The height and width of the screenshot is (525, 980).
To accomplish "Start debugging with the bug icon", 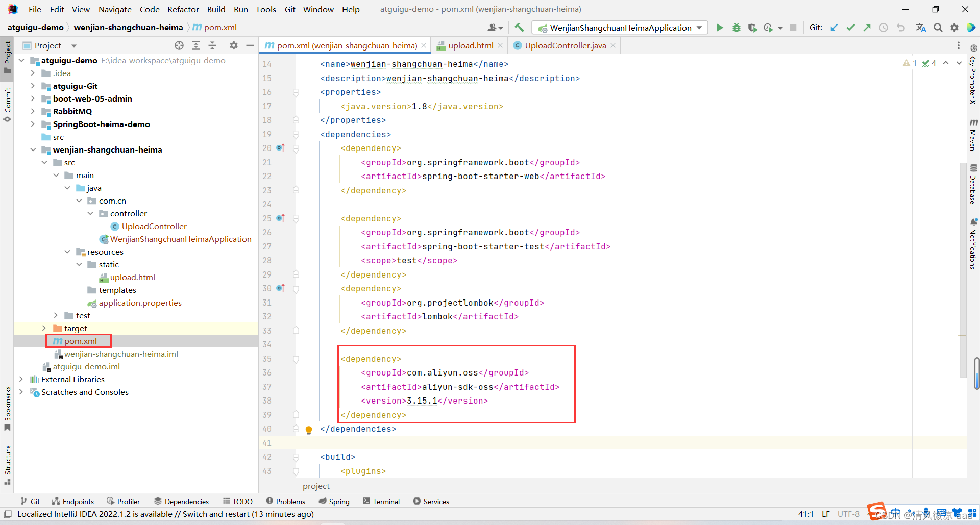I will click(736, 28).
